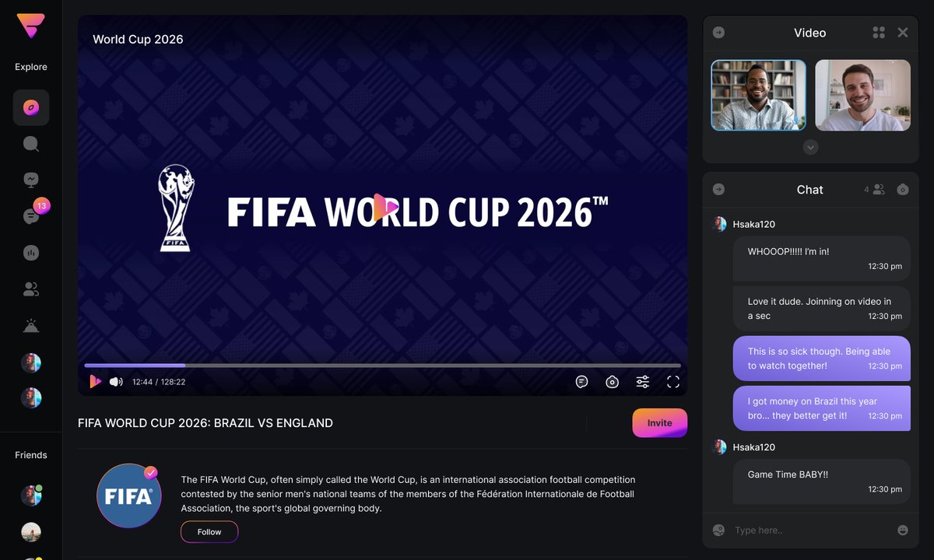
Task: Click the Invite button
Action: pyautogui.click(x=659, y=423)
